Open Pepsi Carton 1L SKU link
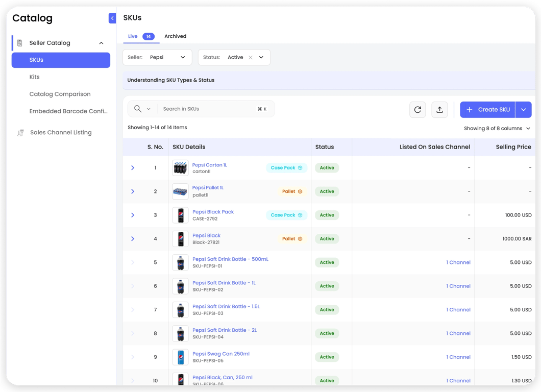This screenshot has width=541, height=392. (x=209, y=165)
